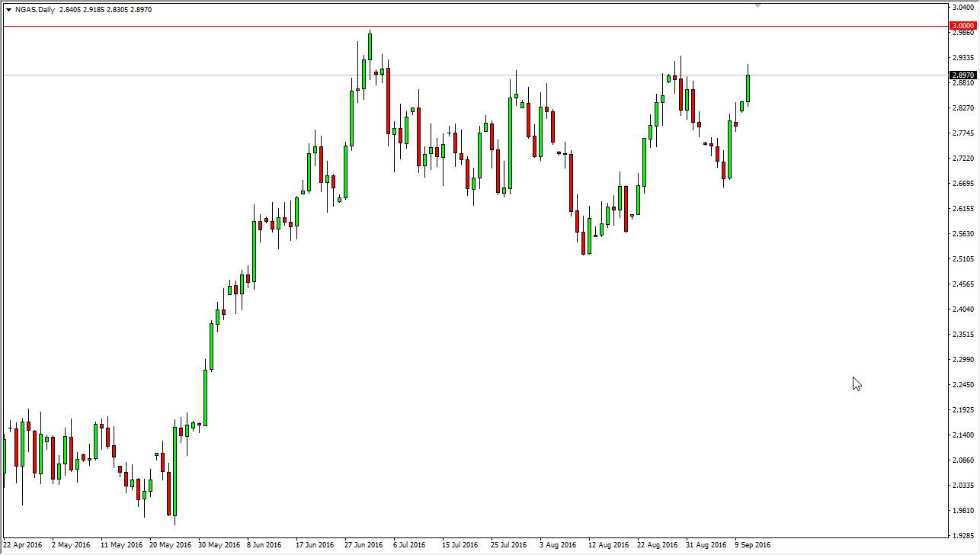Screen dimensions: 980x555
Task: Click the 2.4040 price axis label
Action: (963, 310)
